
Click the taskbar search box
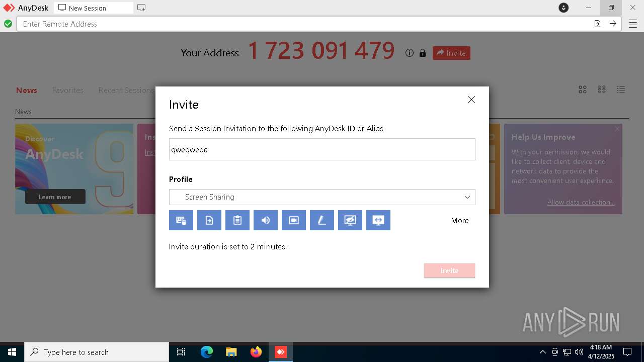[x=97, y=352]
